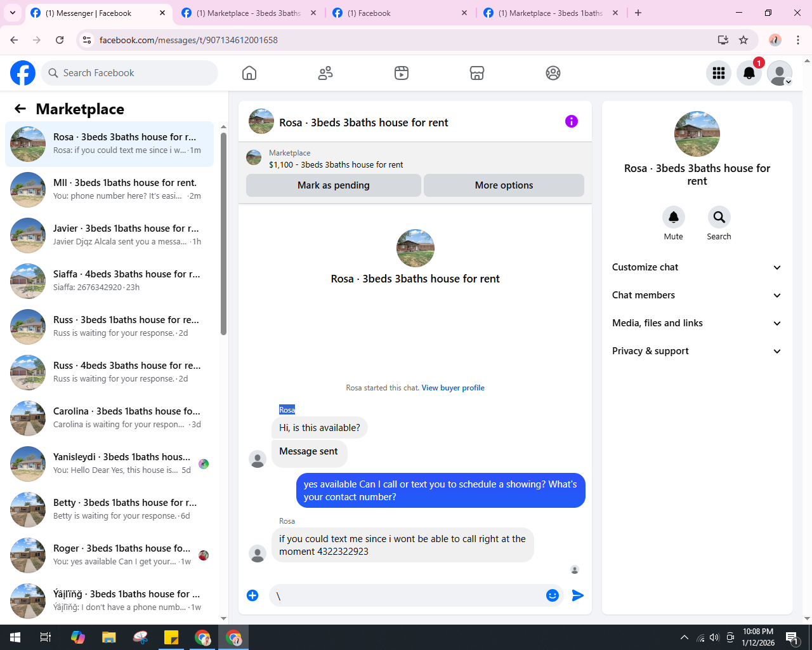Open the $1,100 listing banner
The height and width of the screenshot is (650, 812).
[415, 159]
